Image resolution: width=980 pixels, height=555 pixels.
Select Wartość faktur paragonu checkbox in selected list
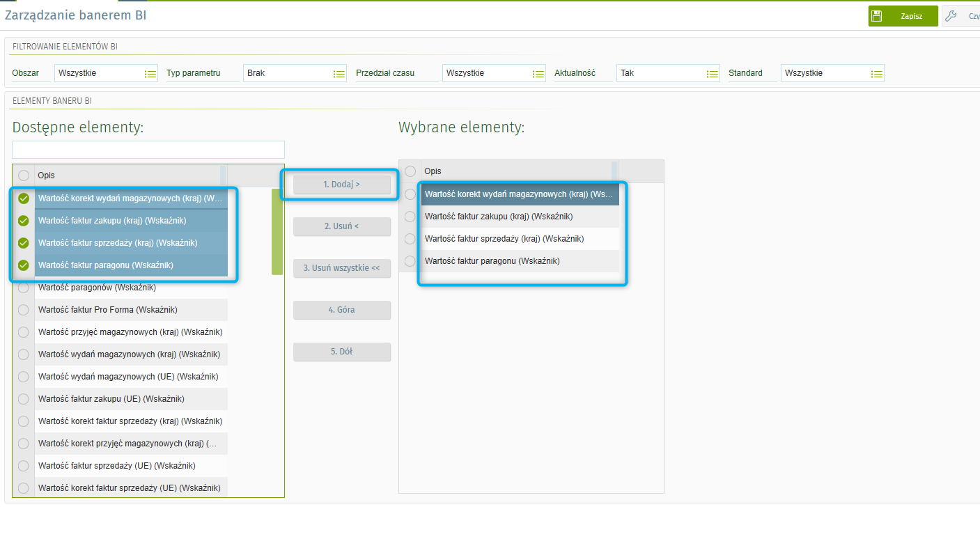tap(410, 261)
